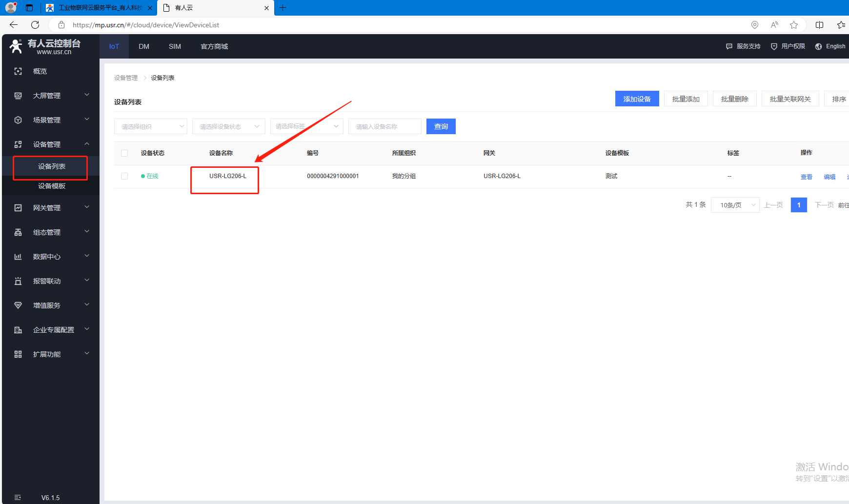849x504 pixels.
Task: Click the 大屏管理 screen icon
Action: click(18, 96)
